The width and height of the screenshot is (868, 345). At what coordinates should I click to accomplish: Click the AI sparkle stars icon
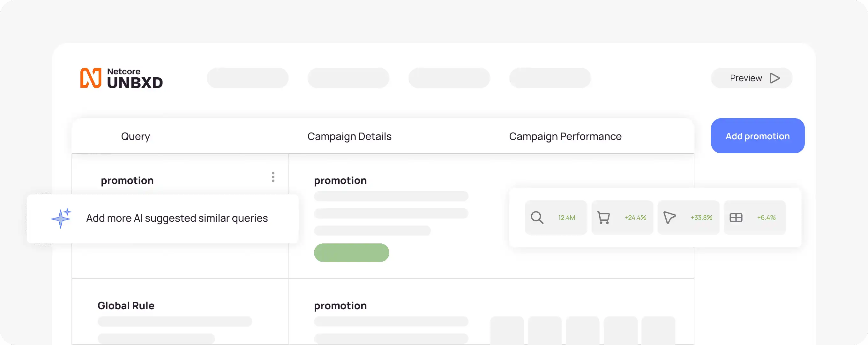point(61,218)
